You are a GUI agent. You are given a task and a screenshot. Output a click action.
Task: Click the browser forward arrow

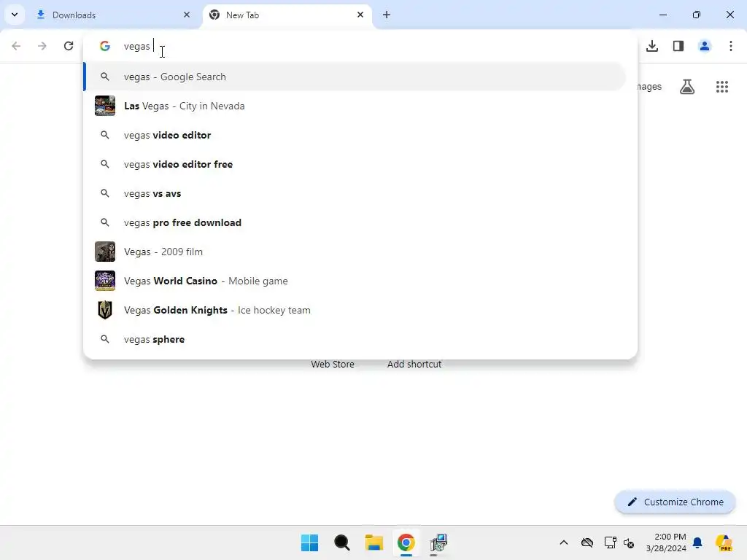pos(42,46)
